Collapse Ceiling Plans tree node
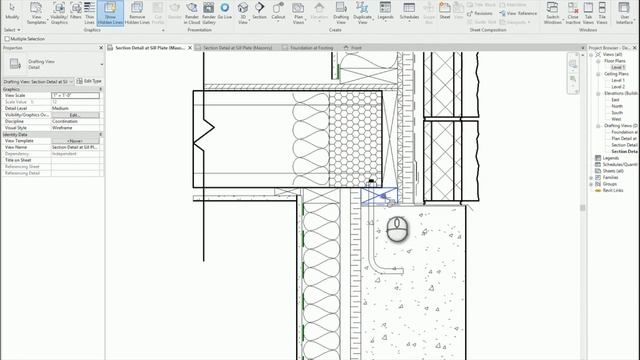 pos(598,74)
